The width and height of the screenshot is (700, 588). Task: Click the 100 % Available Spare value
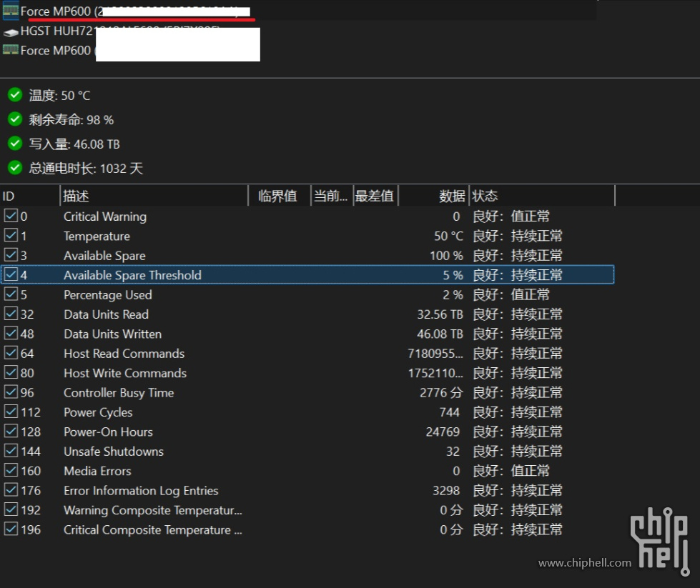click(446, 256)
